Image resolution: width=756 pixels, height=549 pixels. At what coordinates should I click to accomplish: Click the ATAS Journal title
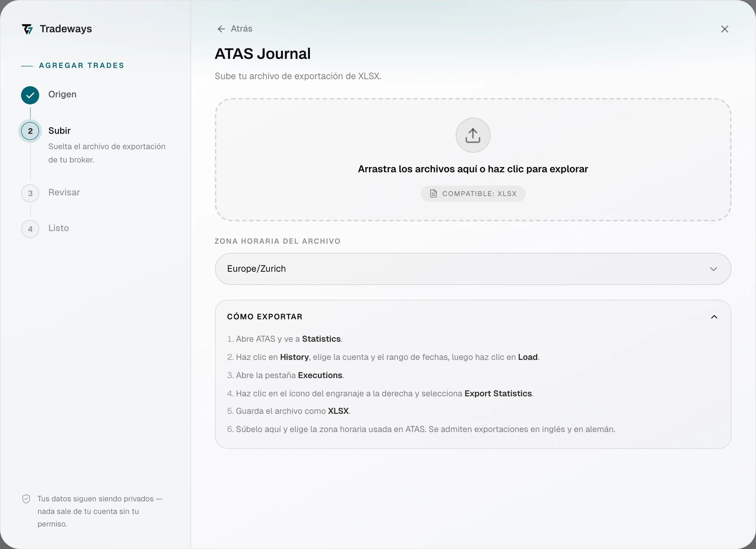pyautogui.click(x=263, y=54)
